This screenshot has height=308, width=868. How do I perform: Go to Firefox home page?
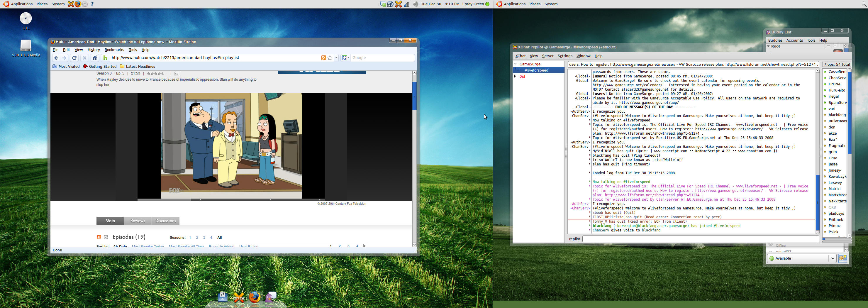click(x=95, y=58)
